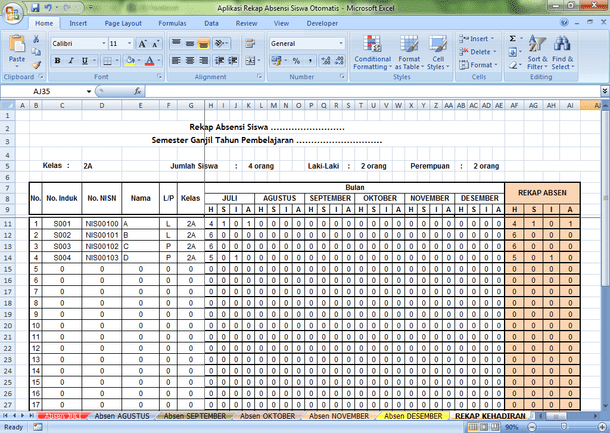Expand the Name Box dropdown arrow
610x433 pixels.
point(89,91)
